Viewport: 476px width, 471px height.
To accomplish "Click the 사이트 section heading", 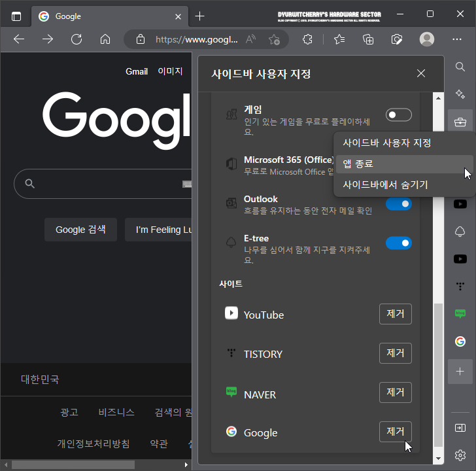I will (x=231, y=284).
